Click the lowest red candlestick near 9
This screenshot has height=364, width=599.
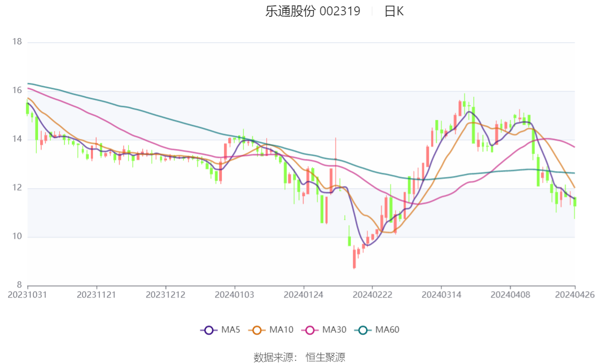[x=354, y=259]
